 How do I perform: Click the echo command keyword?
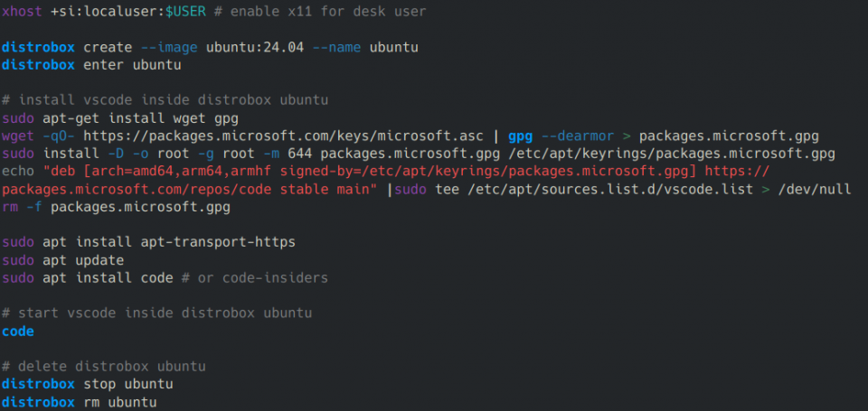tap(18, 172)
